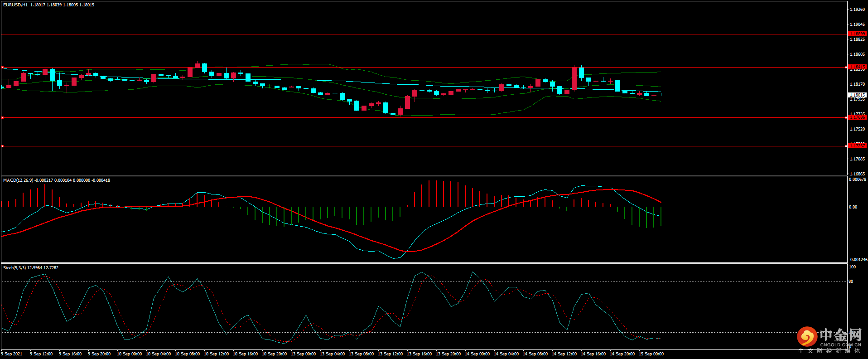The image size is (868, 359).
Task: Click the Stochastic scale label 100
Action: click(852, 267)
